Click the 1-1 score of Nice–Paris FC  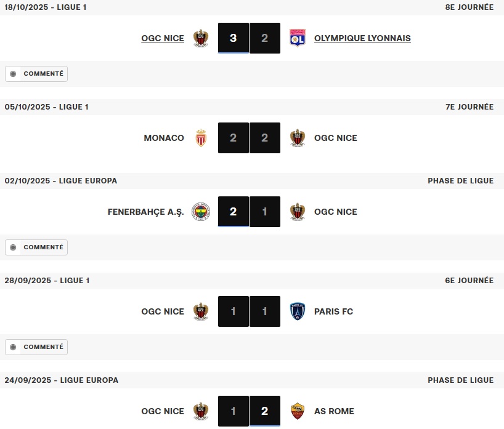coord(249,311)
